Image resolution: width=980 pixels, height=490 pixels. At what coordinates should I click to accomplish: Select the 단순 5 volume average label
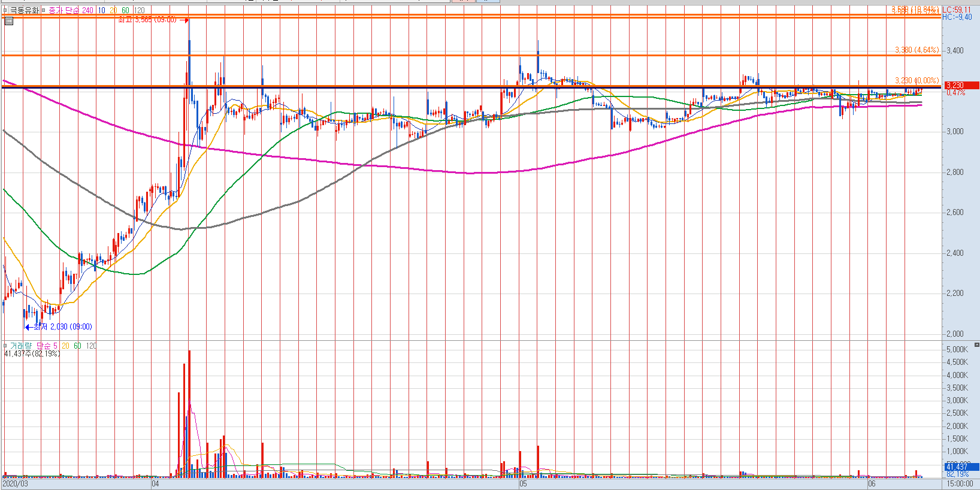click(47, 346)
